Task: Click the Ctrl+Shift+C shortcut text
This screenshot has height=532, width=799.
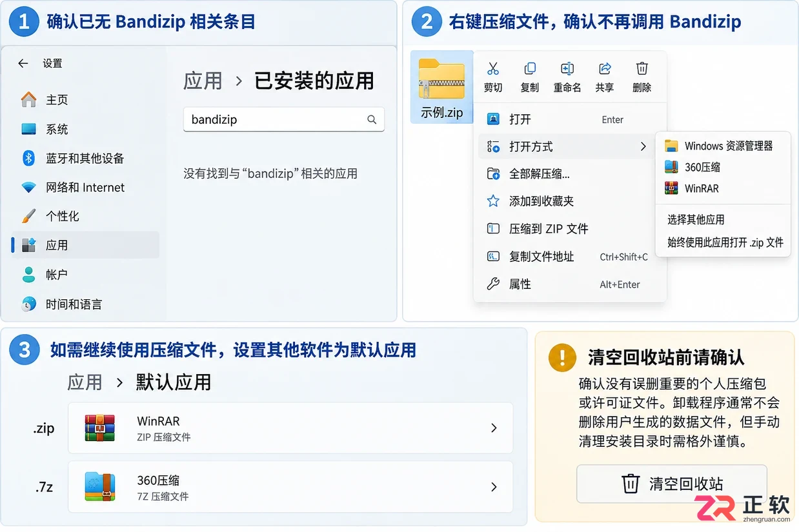Action: coord(623,257)
